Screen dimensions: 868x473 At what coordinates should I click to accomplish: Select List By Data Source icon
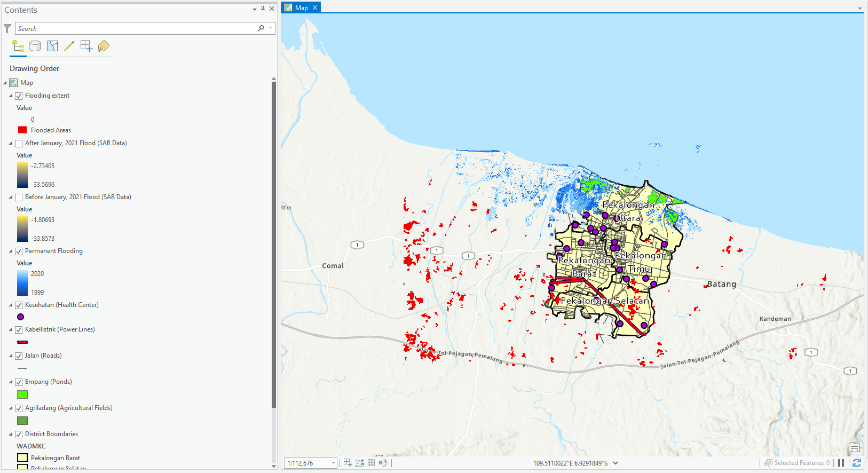[x=35, y=46]
